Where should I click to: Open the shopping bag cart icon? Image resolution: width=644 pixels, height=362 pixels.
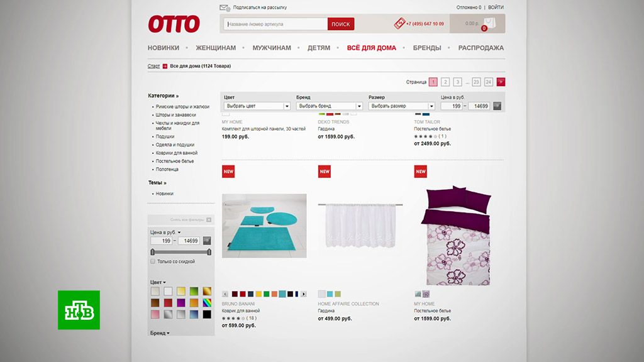tap(489, 23)
